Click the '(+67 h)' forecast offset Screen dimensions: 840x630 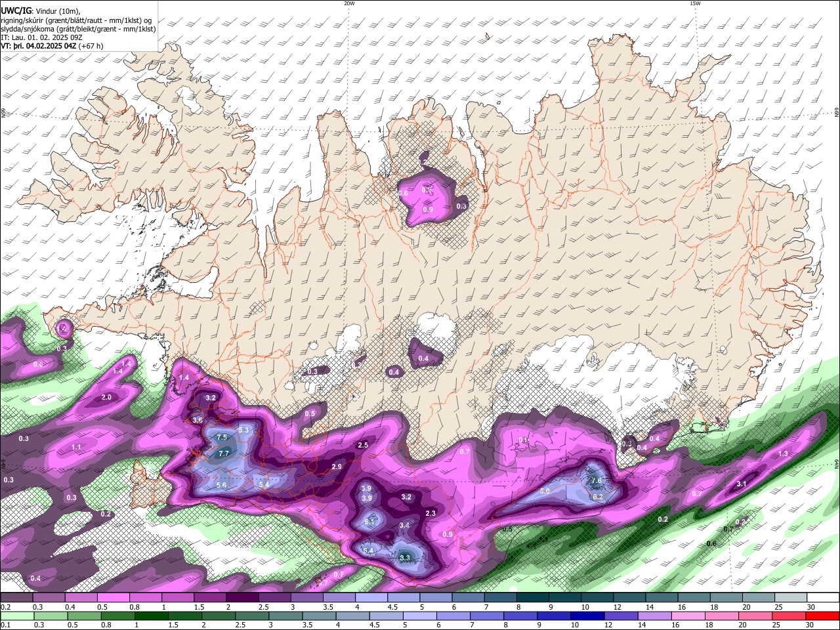point(91,46)
